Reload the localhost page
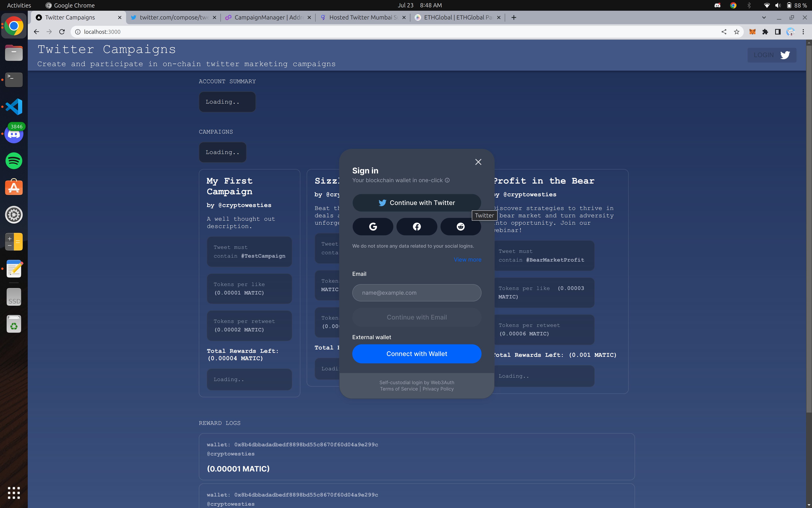 click(62, 32)
